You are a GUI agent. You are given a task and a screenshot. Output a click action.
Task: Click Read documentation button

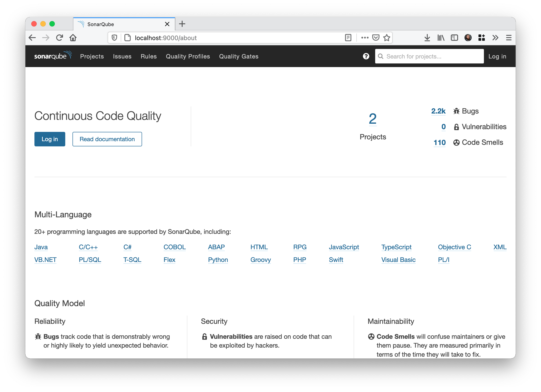pyautogui.click(x=107, y=139)
